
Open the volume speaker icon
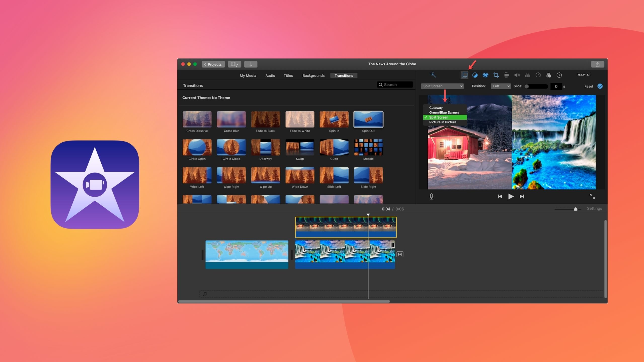(517, 75)
